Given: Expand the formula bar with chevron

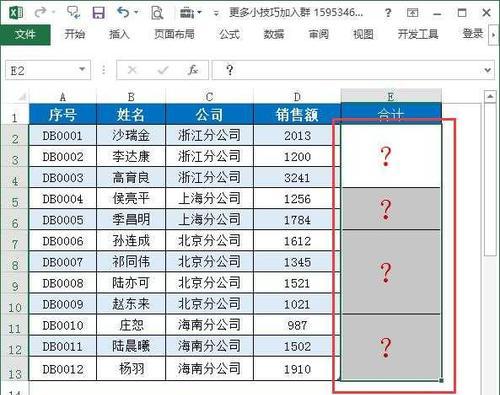Looking at the screenshot, I should point(488,70).
